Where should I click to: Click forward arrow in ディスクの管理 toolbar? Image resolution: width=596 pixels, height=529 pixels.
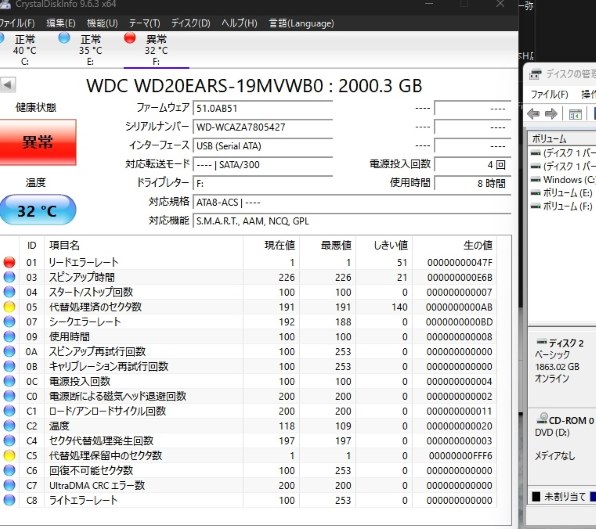pos(551,114)
